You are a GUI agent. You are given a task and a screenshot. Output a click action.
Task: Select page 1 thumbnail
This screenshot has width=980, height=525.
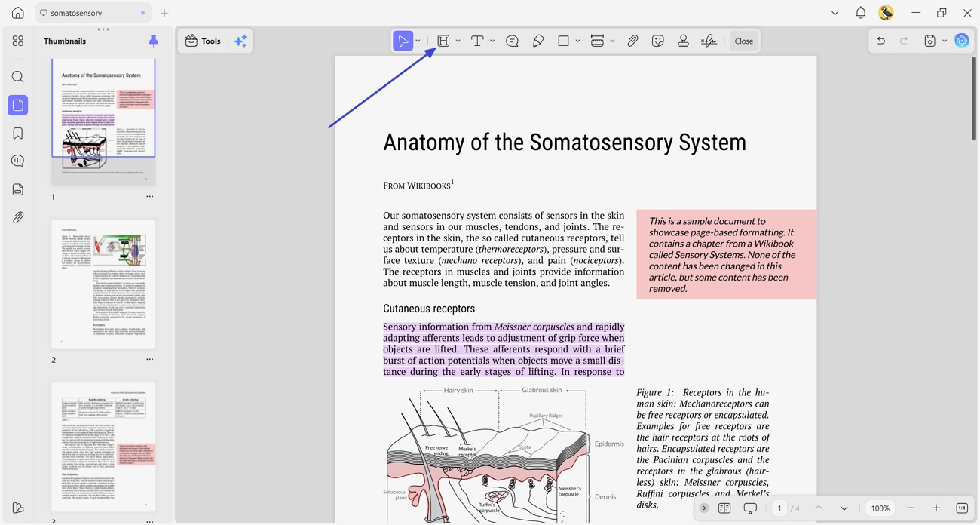tap(103, 121)
